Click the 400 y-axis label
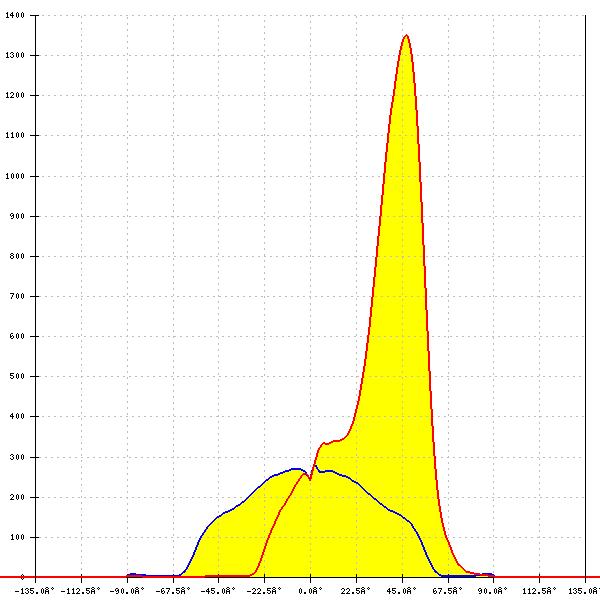 click(x=17, y=416)
